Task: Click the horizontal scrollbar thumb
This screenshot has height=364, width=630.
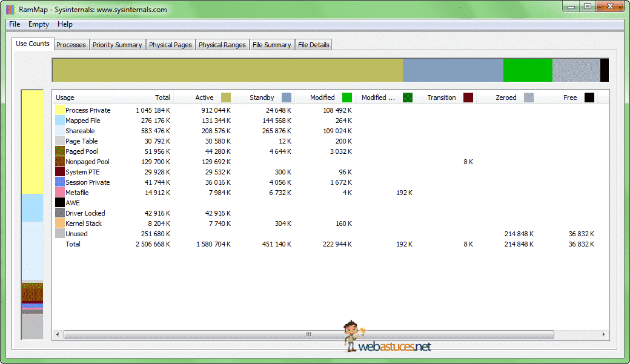Action: click(x=308, y=334)
